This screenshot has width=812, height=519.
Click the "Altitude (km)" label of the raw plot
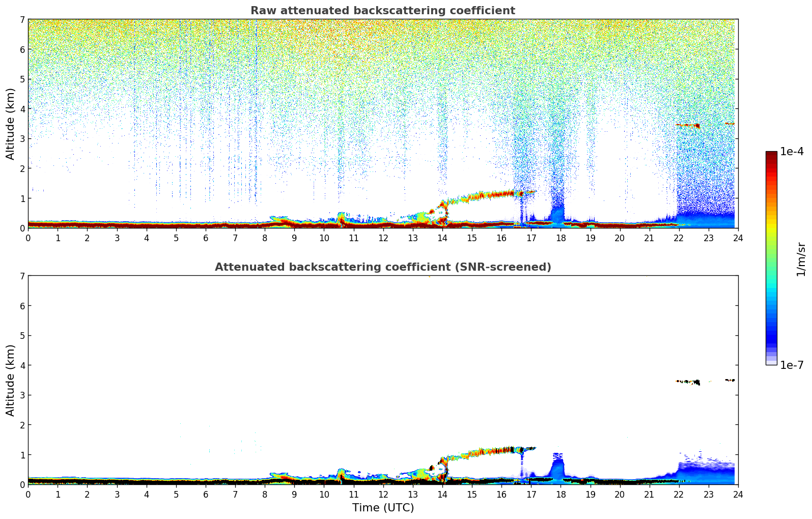click(x=11, y=124)
